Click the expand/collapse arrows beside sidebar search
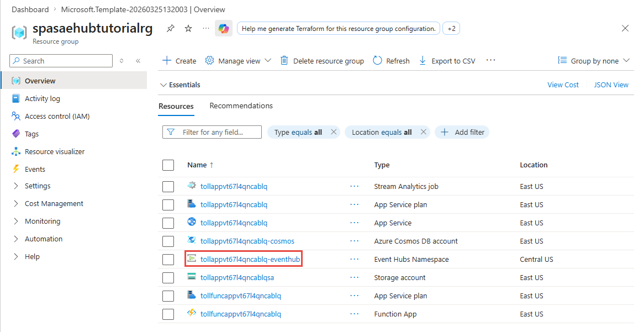Viewport: 644px width, 332px height. (122, 61)
